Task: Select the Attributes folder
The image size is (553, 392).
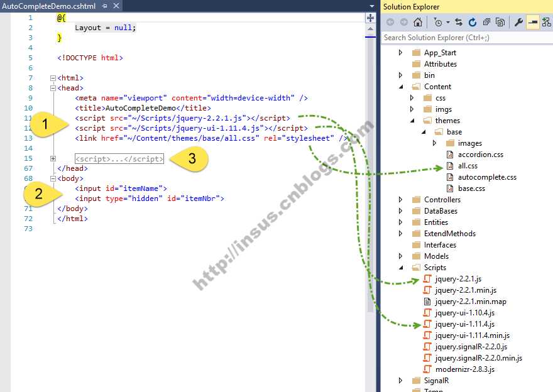Action: (x=440, y=64)
